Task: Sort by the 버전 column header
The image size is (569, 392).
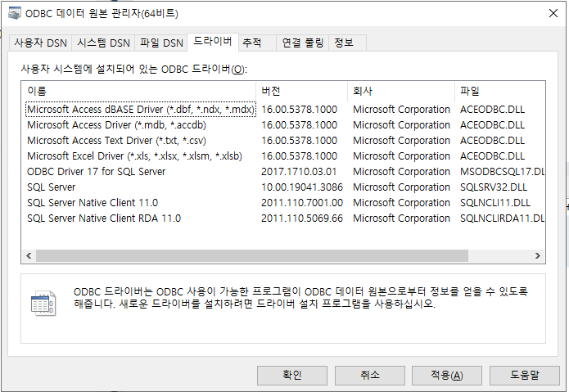Action: [302, 91]
